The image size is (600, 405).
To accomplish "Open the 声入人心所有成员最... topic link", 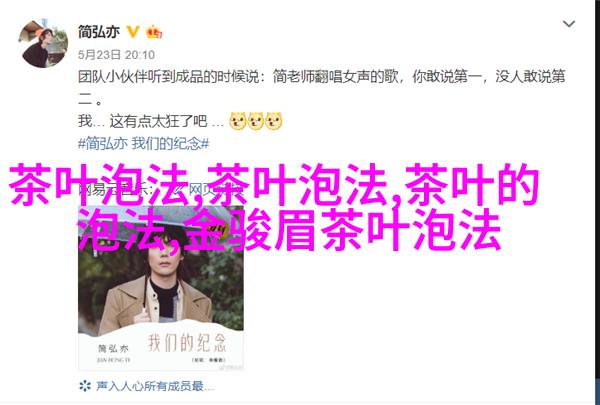I will point(155,386).
